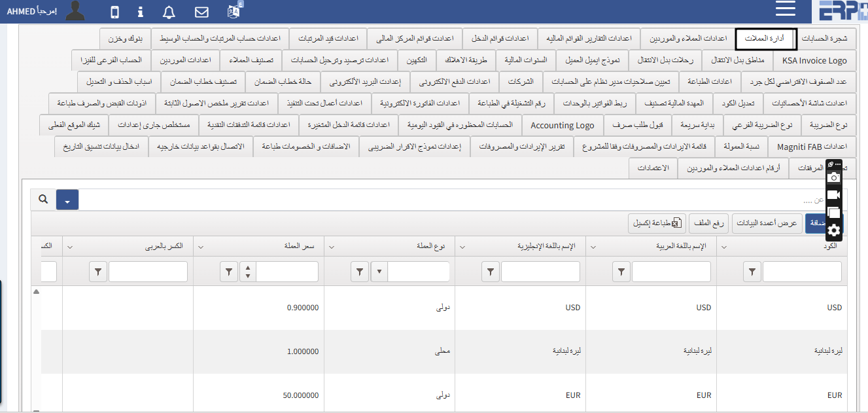Toggle the filter on the سعر العملة column
868x413 pixels.
pyautogui.click(x=229, y=271)
